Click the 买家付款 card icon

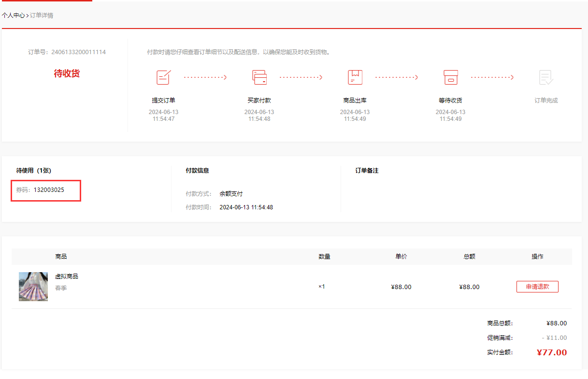click(259, 77)
